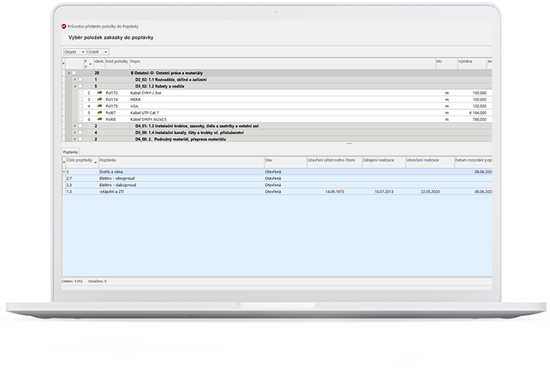The image size is (550, 382).
Task: Click the green item icon for Pol68
Action: (100, 119)
